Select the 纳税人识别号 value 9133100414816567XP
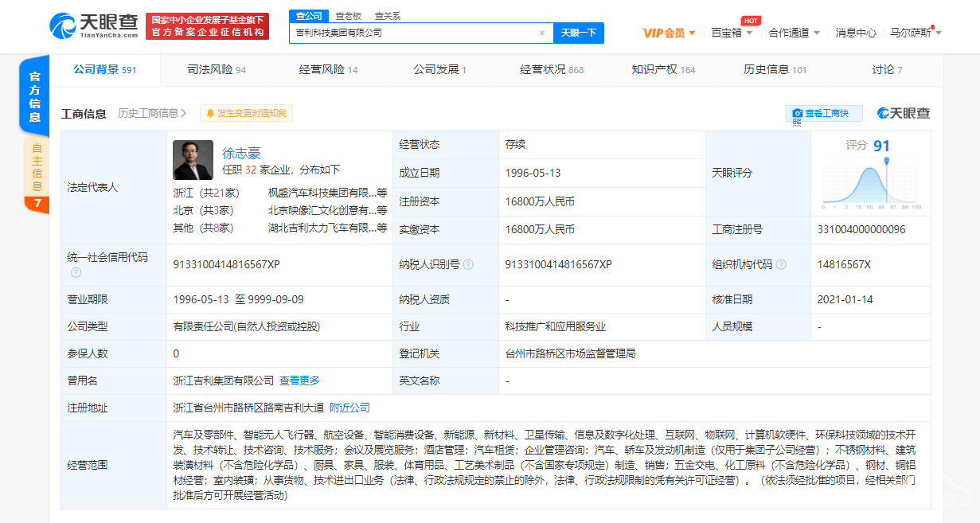 558,264
